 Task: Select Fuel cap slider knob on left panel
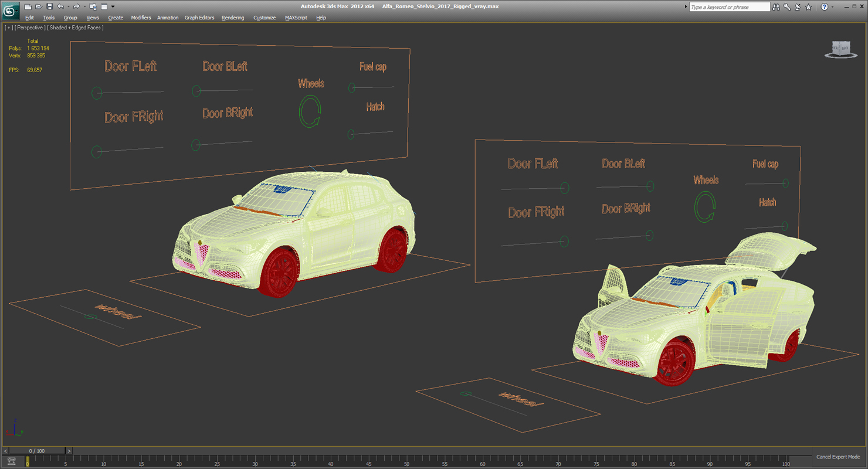point(352,88)
